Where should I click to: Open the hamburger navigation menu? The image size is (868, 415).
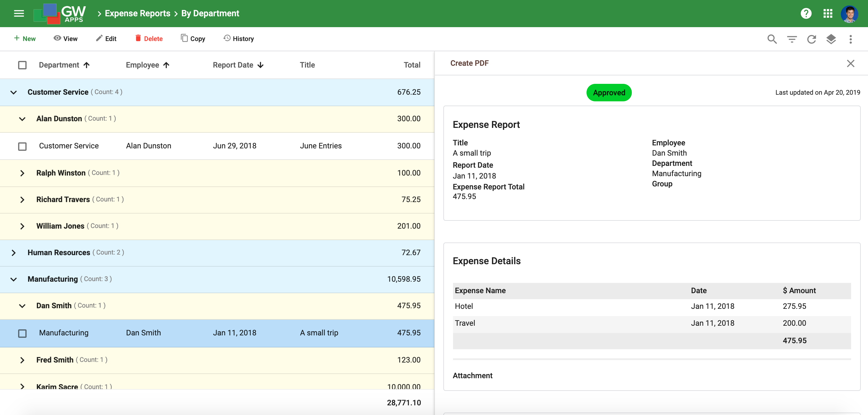coord(19,14)
